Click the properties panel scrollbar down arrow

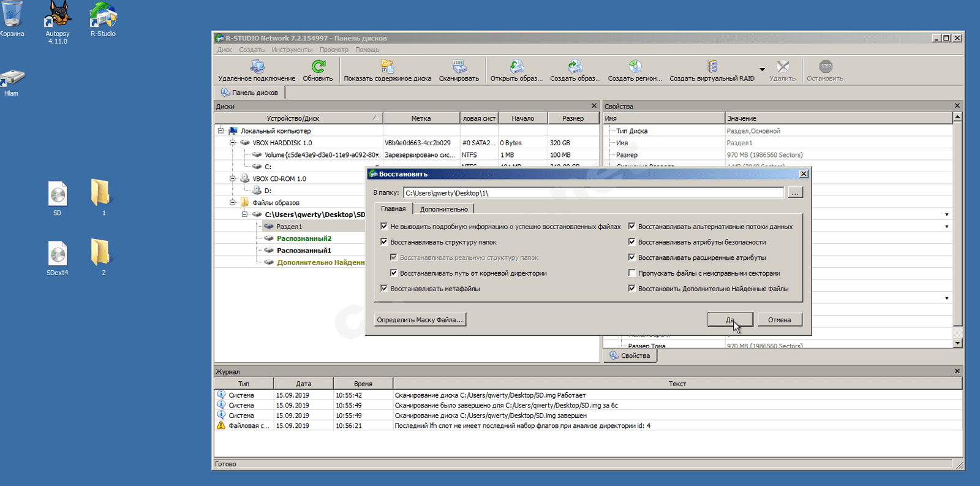pyautogui.click(x=957, y=344)
